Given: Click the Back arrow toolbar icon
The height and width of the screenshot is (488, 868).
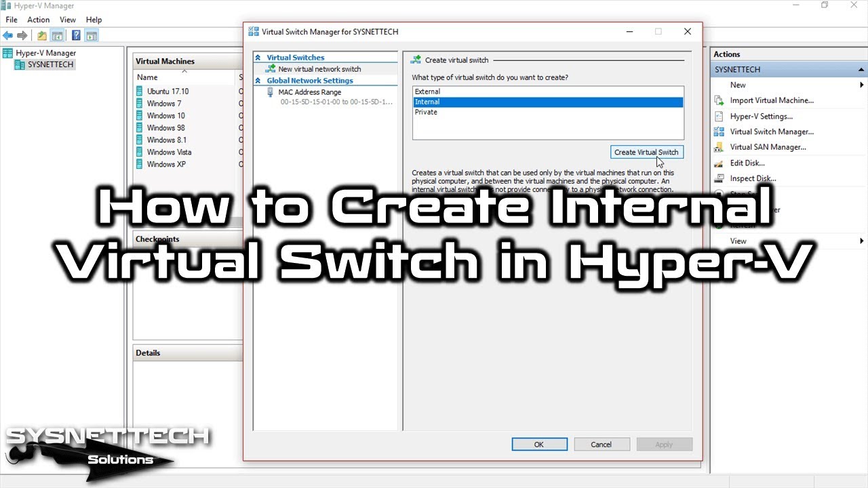Looking at the screenshot, I should (8, 35).
